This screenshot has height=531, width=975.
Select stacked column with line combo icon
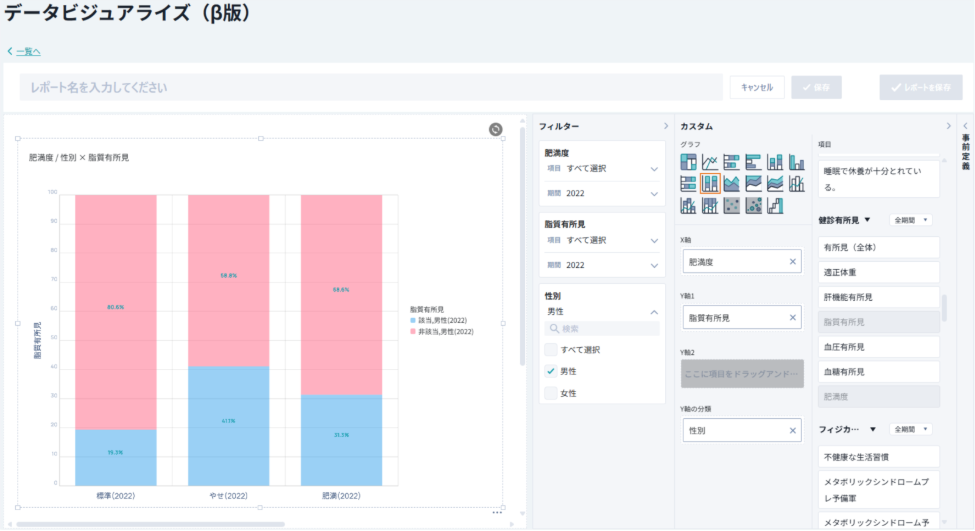coord(688,205)
